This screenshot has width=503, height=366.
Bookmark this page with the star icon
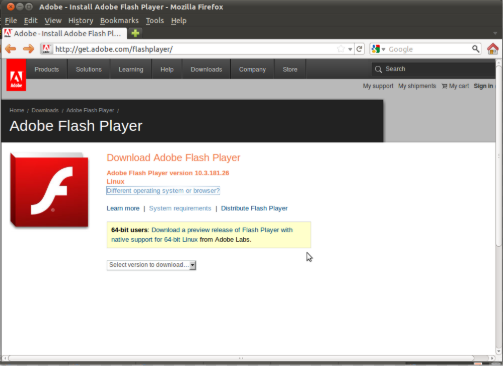340,49
